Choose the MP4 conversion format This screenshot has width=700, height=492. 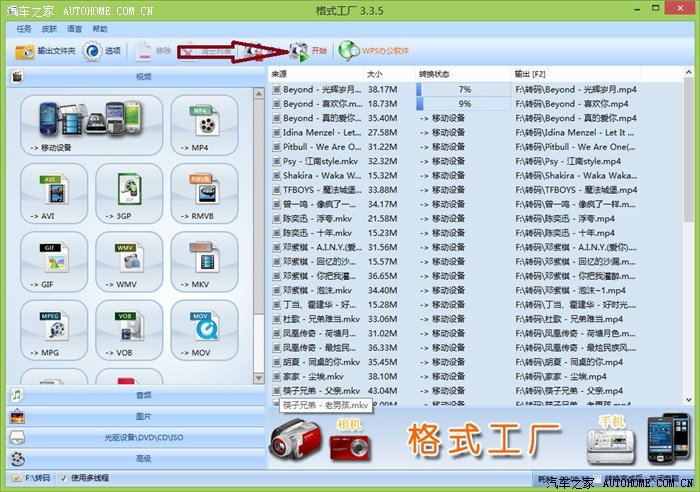[203, 124]
